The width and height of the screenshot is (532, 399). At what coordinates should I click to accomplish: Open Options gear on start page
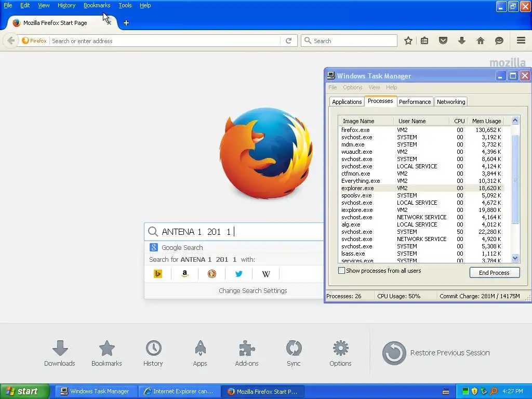(x=340, y=353)
